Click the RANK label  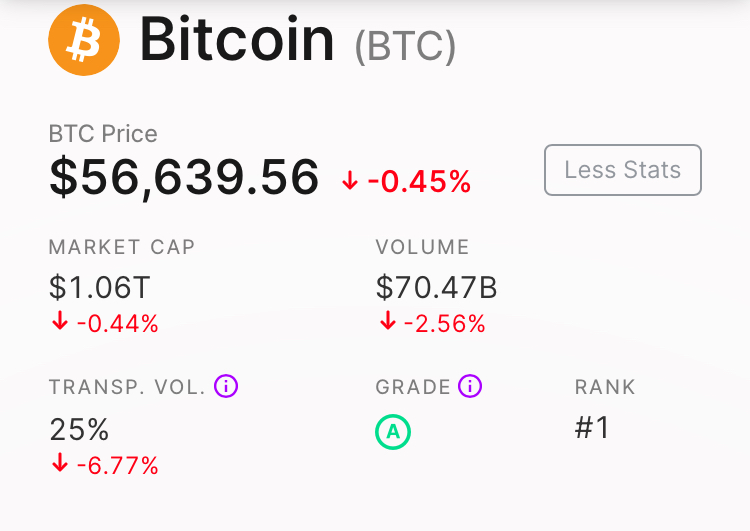pos(605,387)
